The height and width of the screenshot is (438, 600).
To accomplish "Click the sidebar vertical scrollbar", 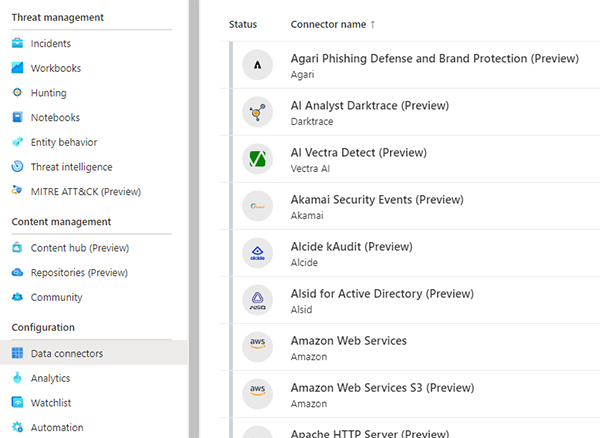I will click(194, 219).
